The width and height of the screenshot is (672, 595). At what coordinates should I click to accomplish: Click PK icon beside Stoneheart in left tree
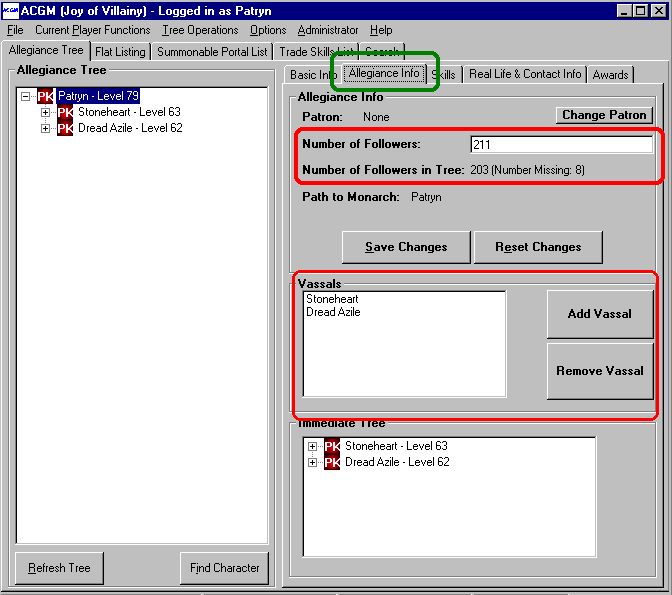point(65,113)
